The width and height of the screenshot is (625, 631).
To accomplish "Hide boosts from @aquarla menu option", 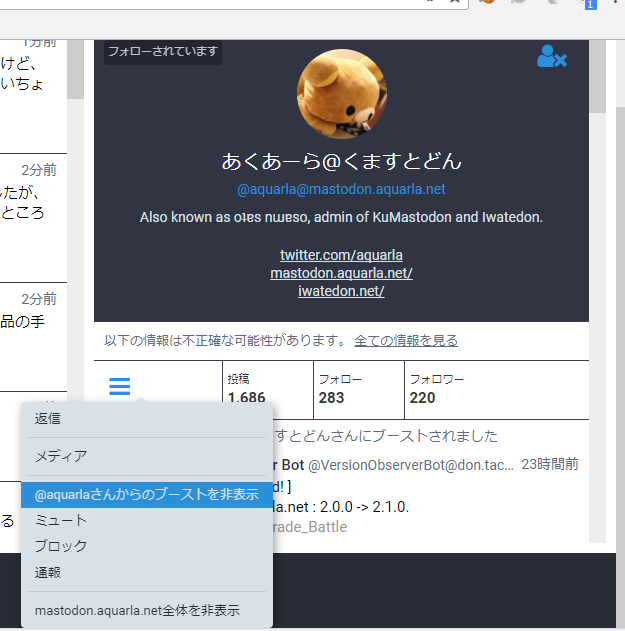I will tap(146, 494).
